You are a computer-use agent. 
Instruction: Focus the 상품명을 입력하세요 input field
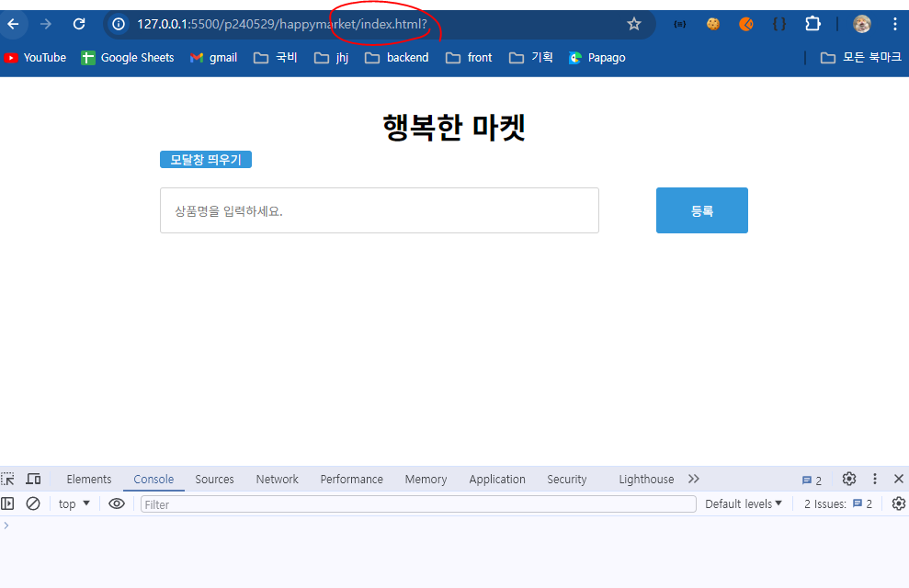pyautogui.click(x=380, y=210)
